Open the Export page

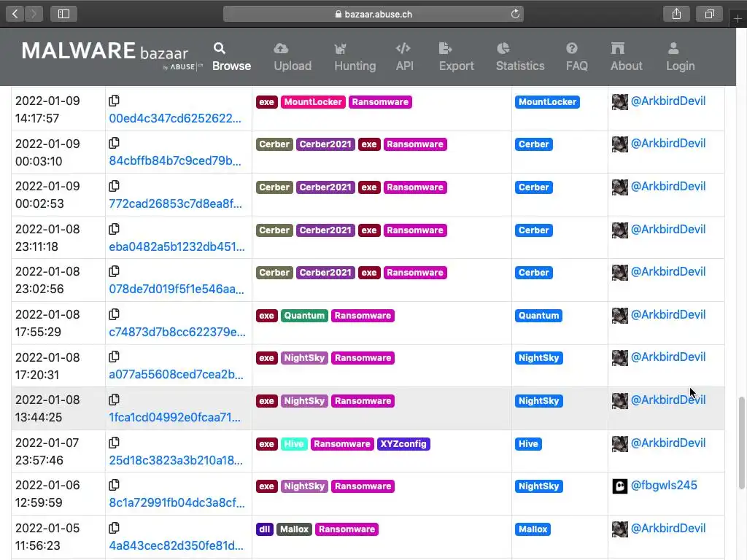tap(457, 57)
